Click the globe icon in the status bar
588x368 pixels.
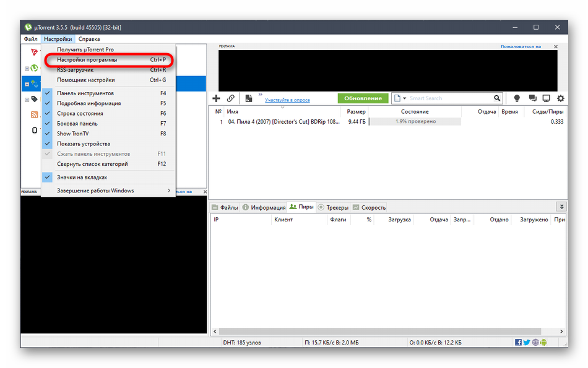pyautogui.click(x=535, y=342)
